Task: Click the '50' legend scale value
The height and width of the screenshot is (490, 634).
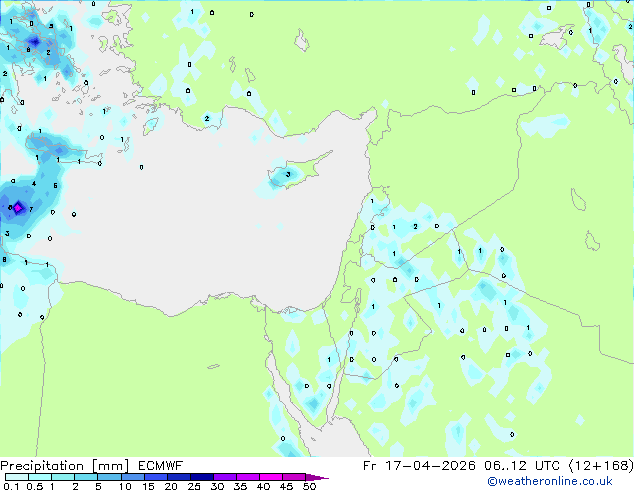Action: 309,486
